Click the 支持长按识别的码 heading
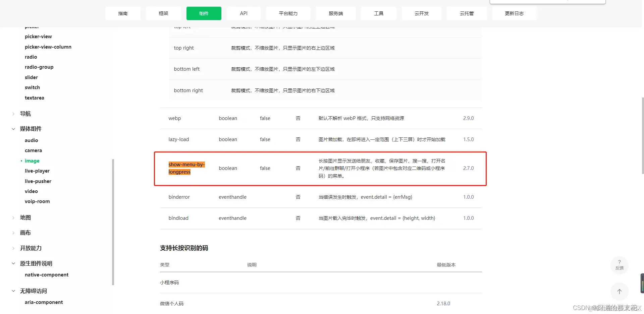644x314 pixels. click(184, 248)
